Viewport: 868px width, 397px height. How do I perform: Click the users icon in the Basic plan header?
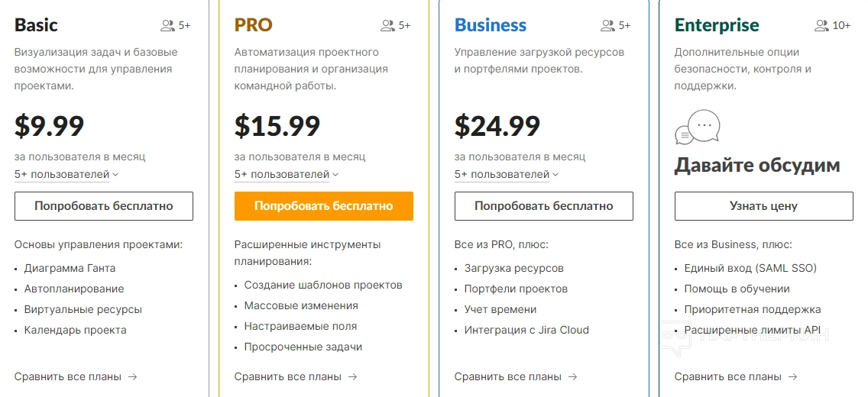(167, 26)
